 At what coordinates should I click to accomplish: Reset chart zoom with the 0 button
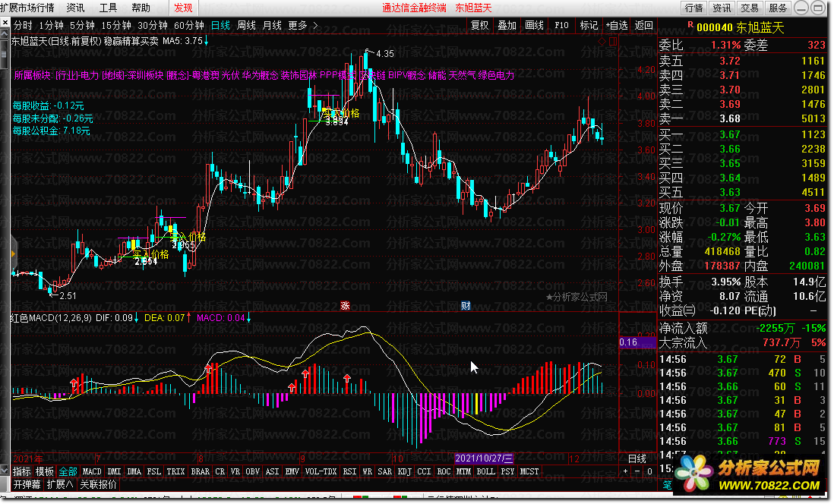pos(649,471)
